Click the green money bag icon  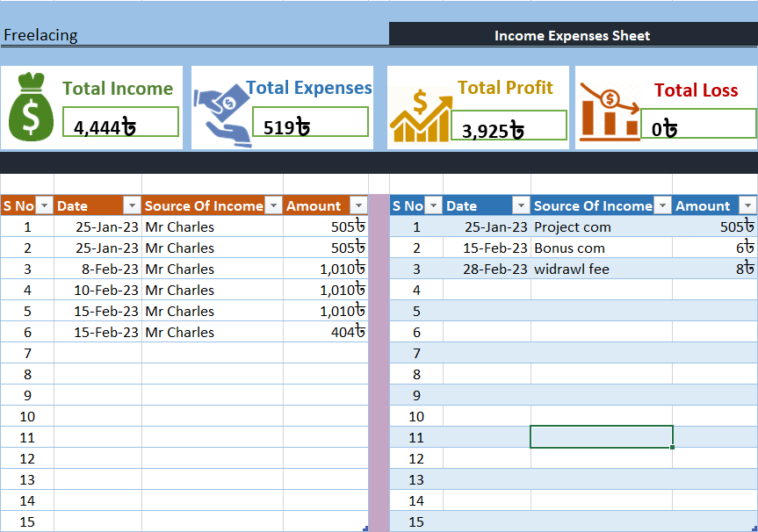click(x=32, y=109)
